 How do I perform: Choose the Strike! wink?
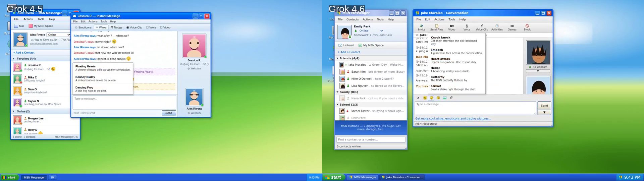click(457, 87)
